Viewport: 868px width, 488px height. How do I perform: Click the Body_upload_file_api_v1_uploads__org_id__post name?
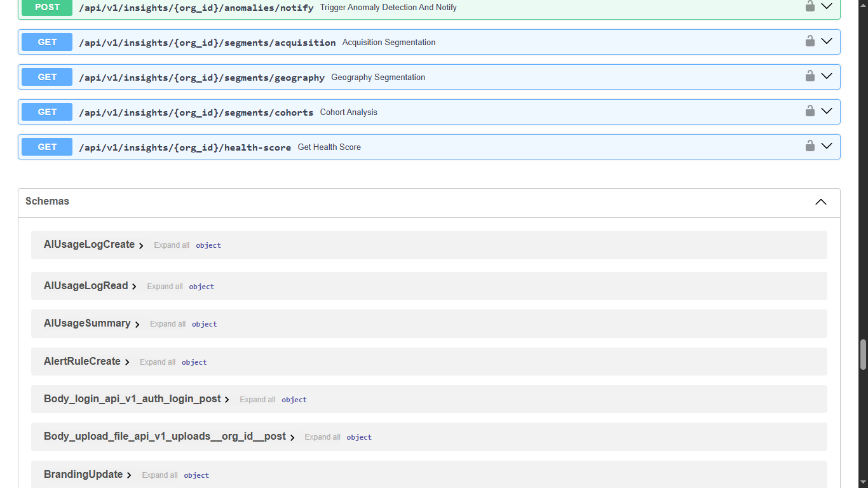coord(165,437)
